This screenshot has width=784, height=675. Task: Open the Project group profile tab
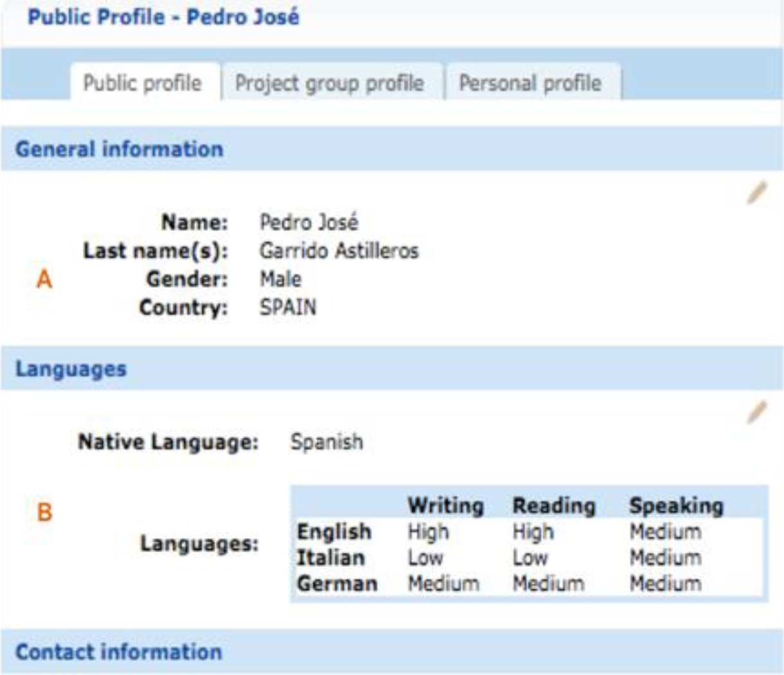[x=330, y=83]
